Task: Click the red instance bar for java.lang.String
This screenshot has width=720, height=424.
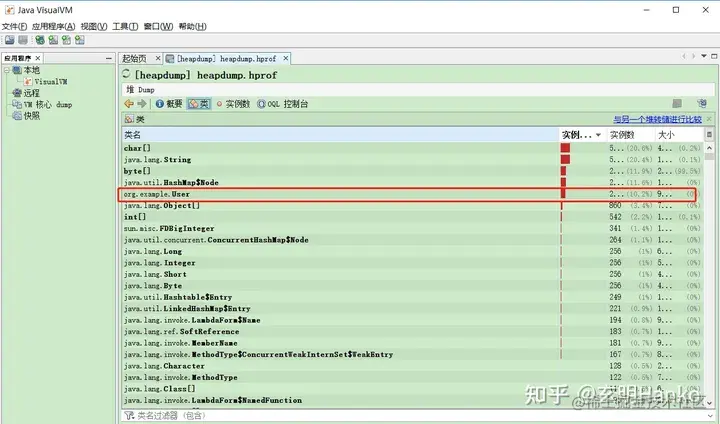Action: 565,159
